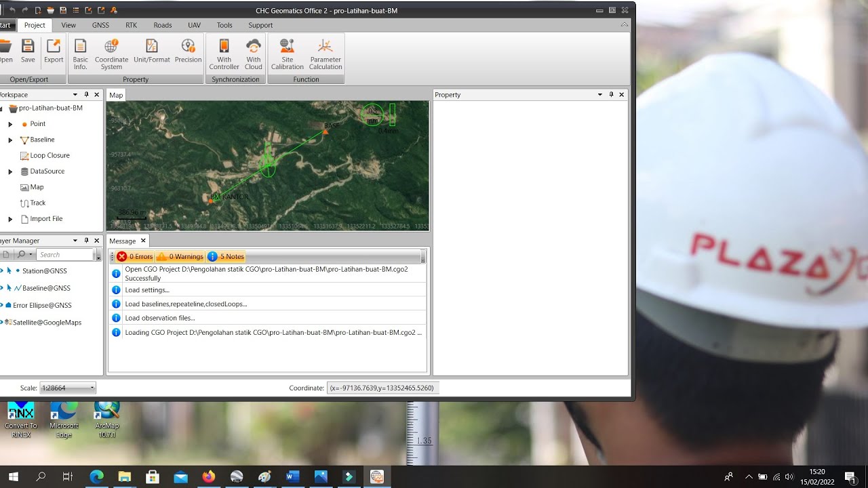The height and width of the screenshot is (488, 868).
Task: Switch to the Tools ribbon tab
Action: pyautogui.click(x=224, y=25)
